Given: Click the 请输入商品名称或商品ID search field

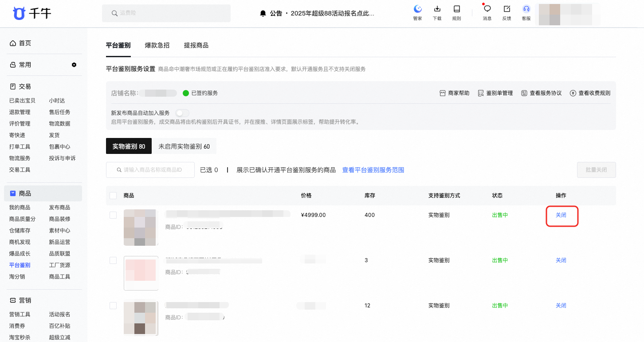Looking at the screenshot, I should pyautogui.click(x=150, y=170).
